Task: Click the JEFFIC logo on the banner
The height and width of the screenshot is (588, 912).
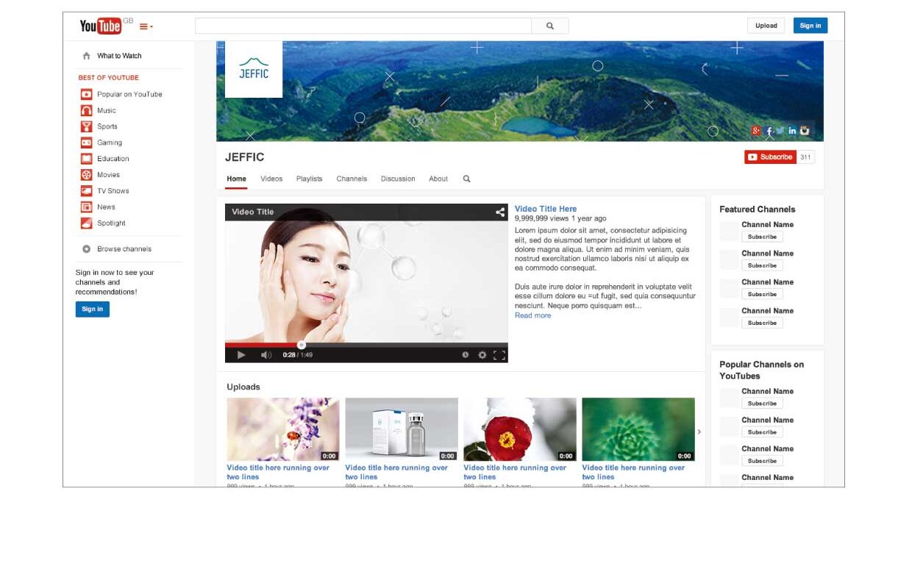Action: coord(254,70)
